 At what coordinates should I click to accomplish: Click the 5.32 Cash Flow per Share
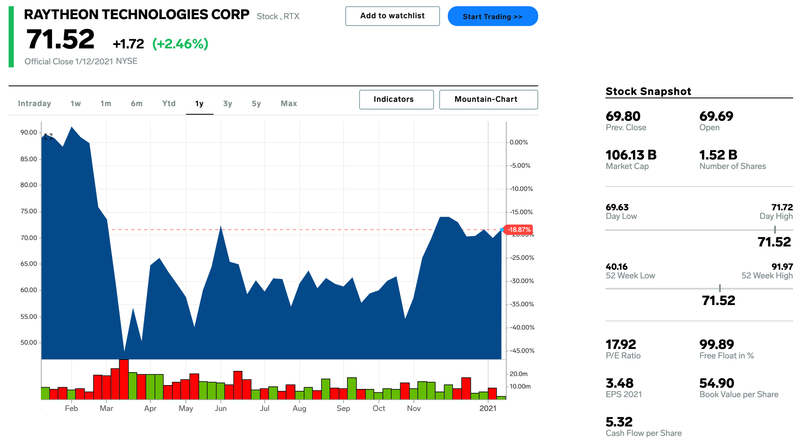tap(619, 422)
